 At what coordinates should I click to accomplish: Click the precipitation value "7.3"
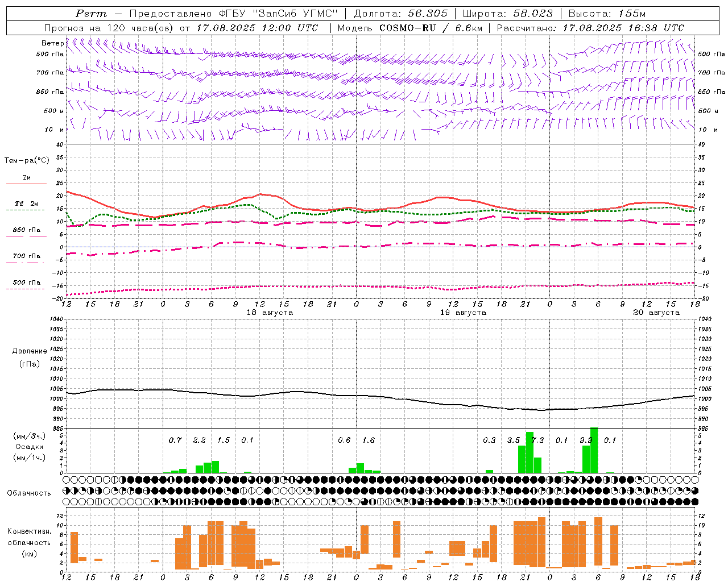click(537, 440)
